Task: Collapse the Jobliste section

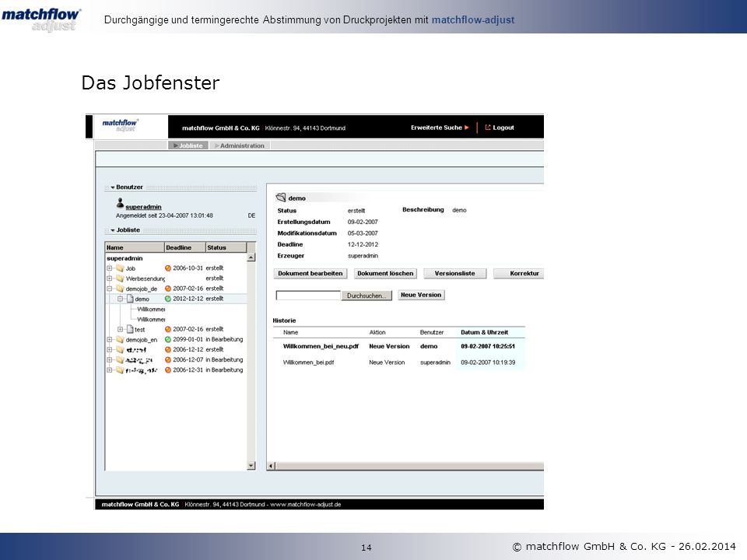Action: 112,230
